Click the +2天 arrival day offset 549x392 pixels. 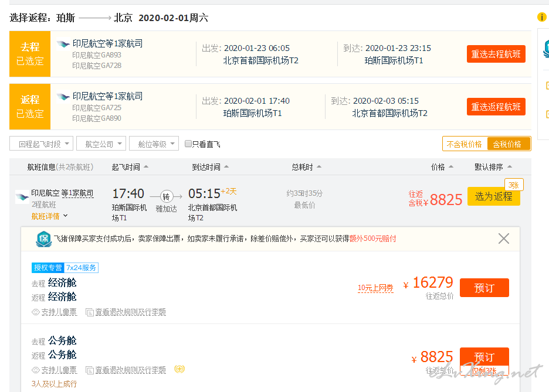(x=229, y=191)
